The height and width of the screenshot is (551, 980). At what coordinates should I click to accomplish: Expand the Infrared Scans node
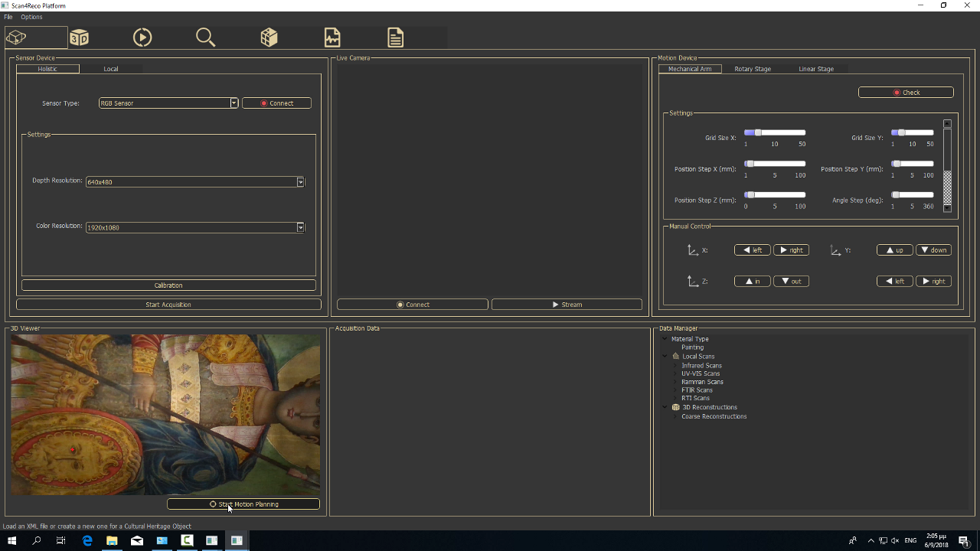(675, 366)
